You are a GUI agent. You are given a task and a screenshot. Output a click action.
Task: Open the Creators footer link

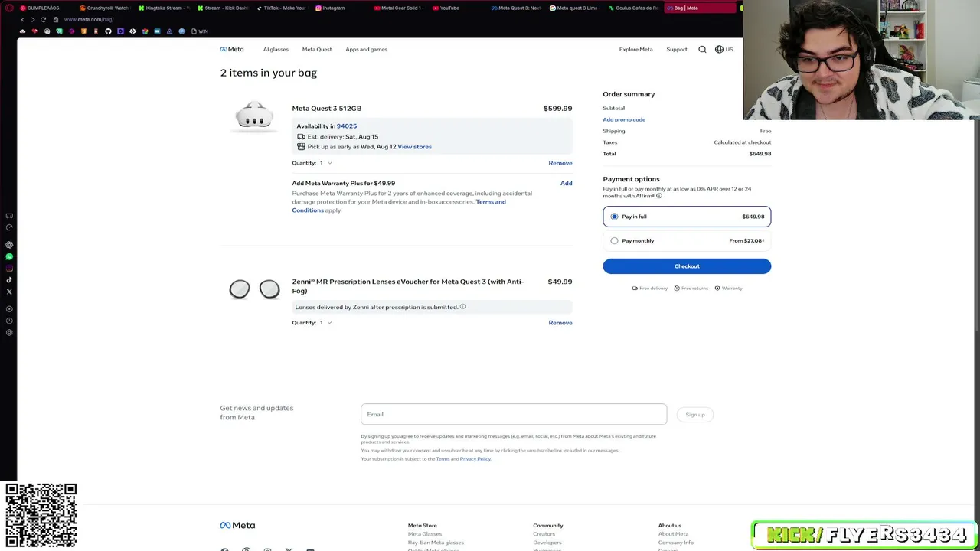(x=544, y=534)
